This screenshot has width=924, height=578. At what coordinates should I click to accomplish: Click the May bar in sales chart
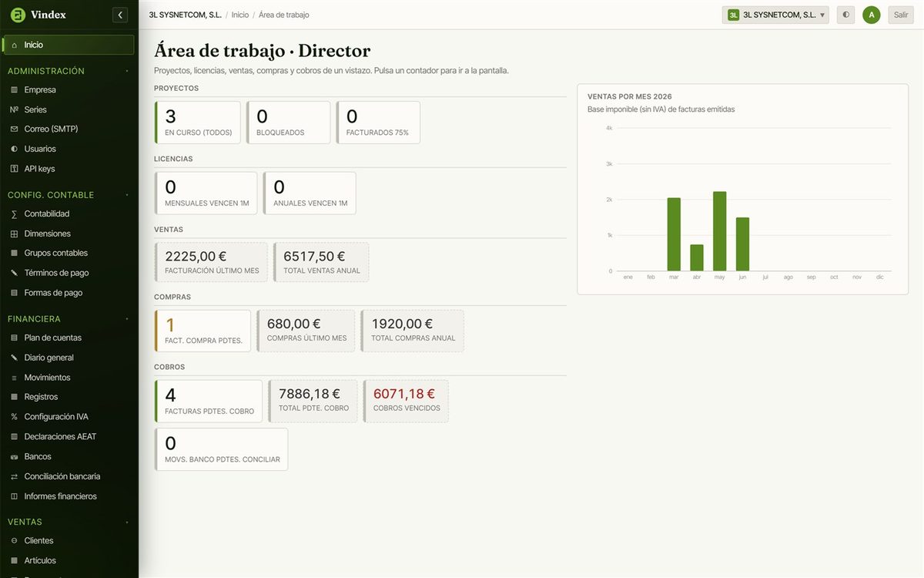click(x=720, y=231)
